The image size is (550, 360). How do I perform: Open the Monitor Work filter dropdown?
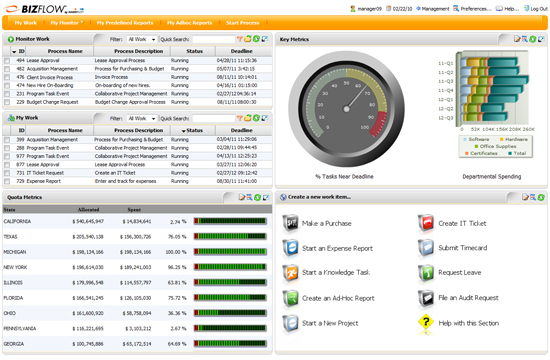[142, 39]
